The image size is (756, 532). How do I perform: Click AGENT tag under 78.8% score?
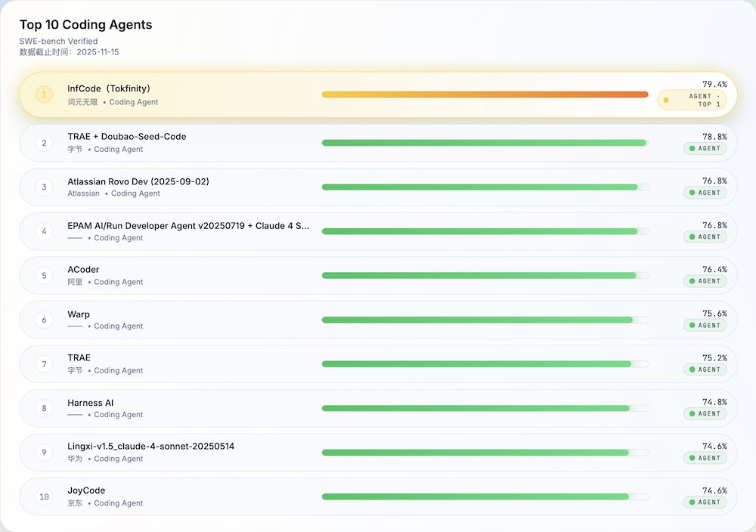coord(705,148)
